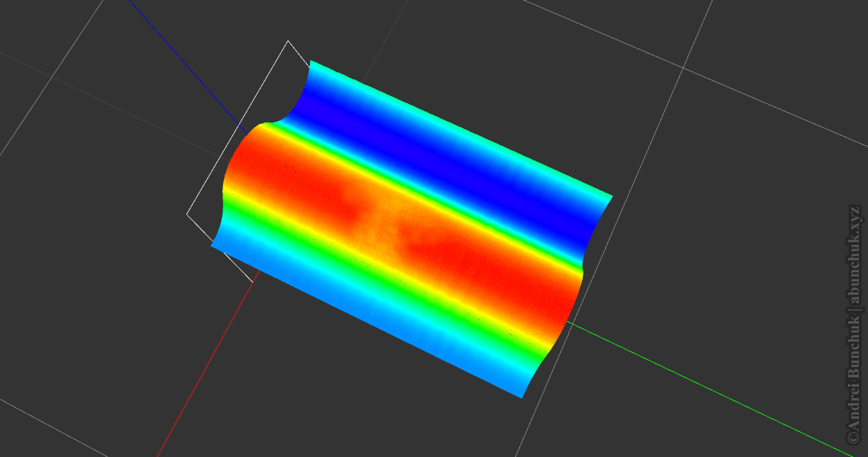The image size is (868, 457).
Task: Click the bounding box corner on the red axis
Action: click(x=253, y=281)
